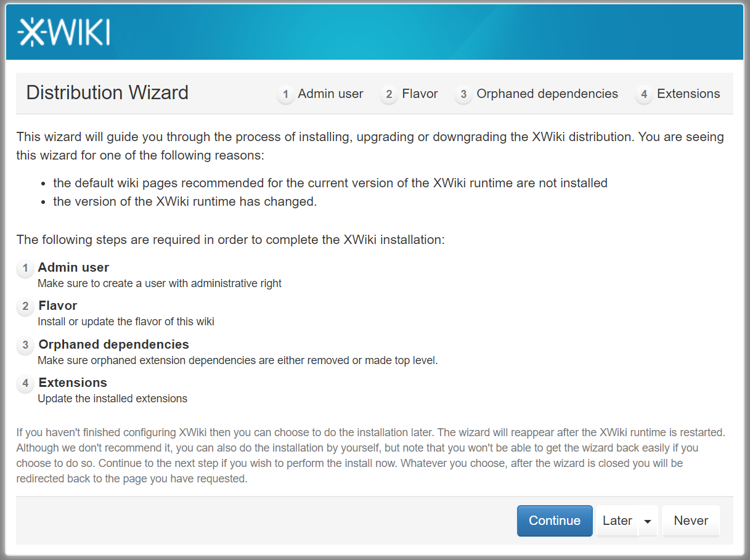750x560 pixels.
Task: Click step number 2 badge in header
Action: coord(389,94)
